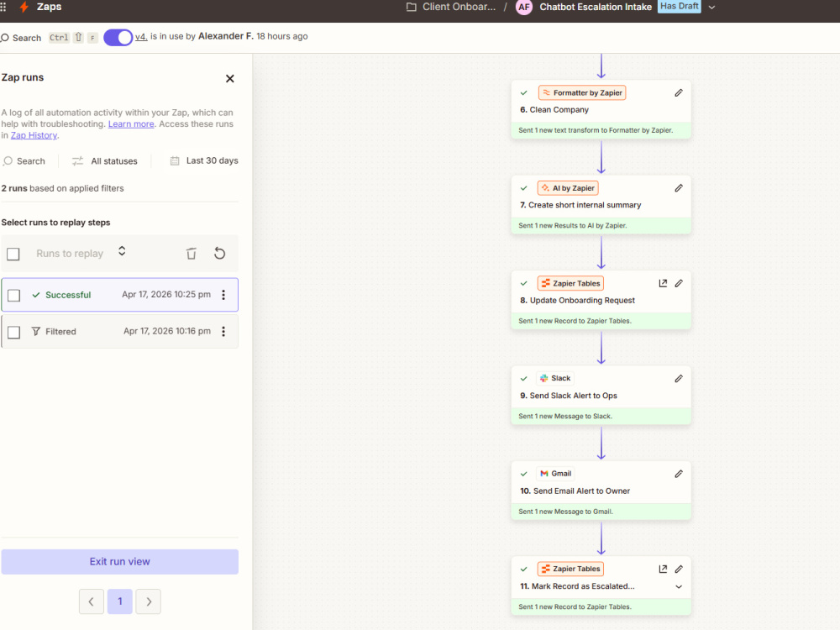This screenshot has height=630, width=840.
Task: Open the Filtered run's three-dot menu
Action: (x=223, y=332)
